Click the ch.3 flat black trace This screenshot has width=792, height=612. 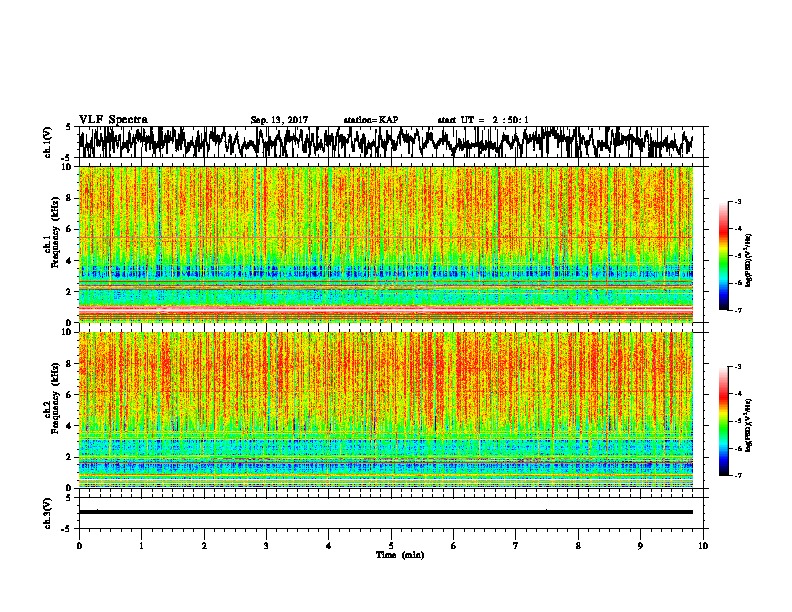click(385, 512)
